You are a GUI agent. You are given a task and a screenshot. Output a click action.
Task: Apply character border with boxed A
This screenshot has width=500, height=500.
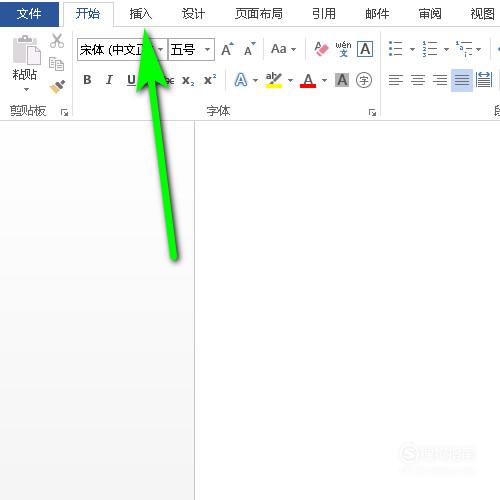click(365, 49)
